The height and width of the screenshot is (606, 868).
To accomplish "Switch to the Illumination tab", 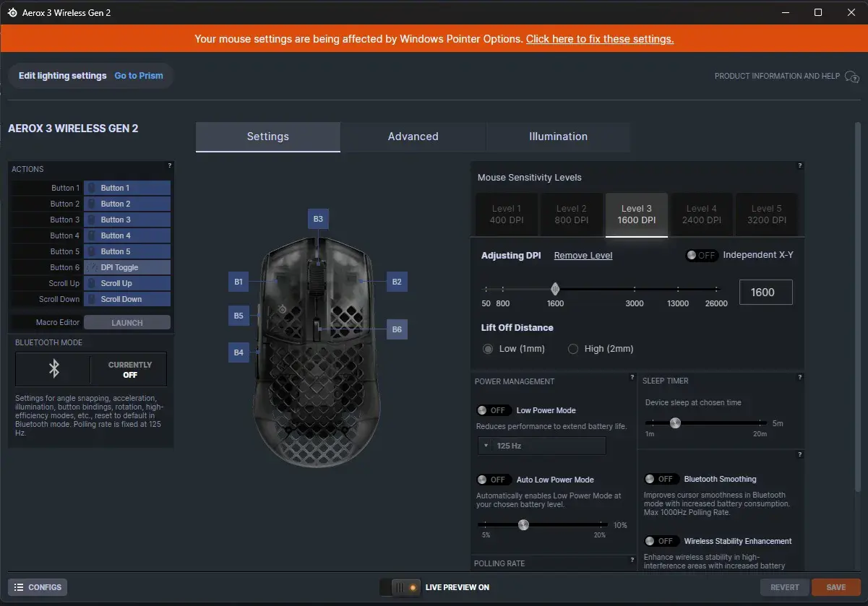I will coord(558,137).
